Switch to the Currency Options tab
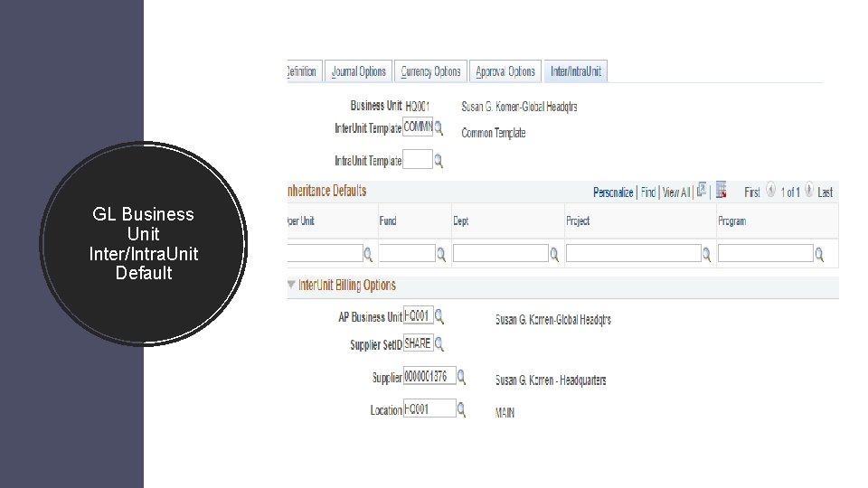Image resolution: width=868 pixels, height=488 pixels. point(430,71)
